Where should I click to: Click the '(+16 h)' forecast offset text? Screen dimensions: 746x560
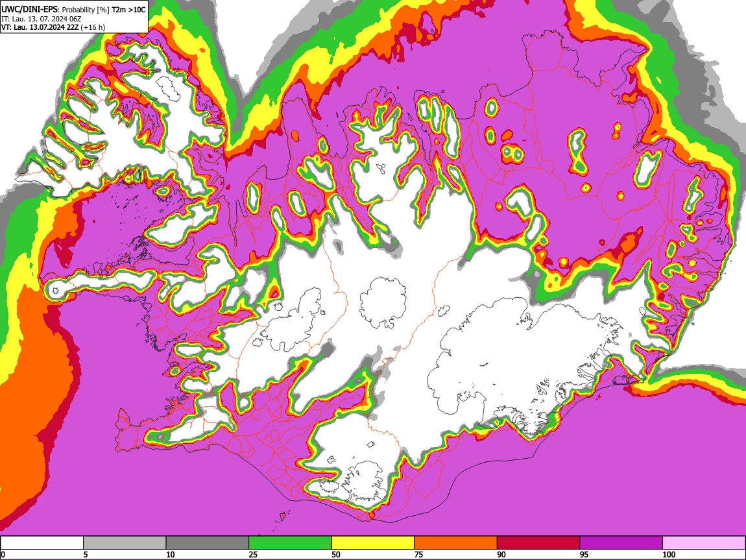pos(93,27)
